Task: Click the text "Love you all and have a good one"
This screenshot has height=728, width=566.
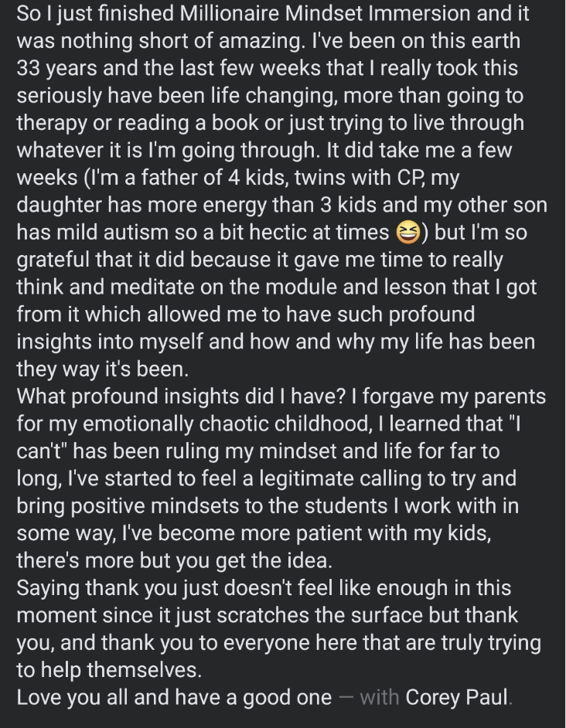Action: [174, 697]
